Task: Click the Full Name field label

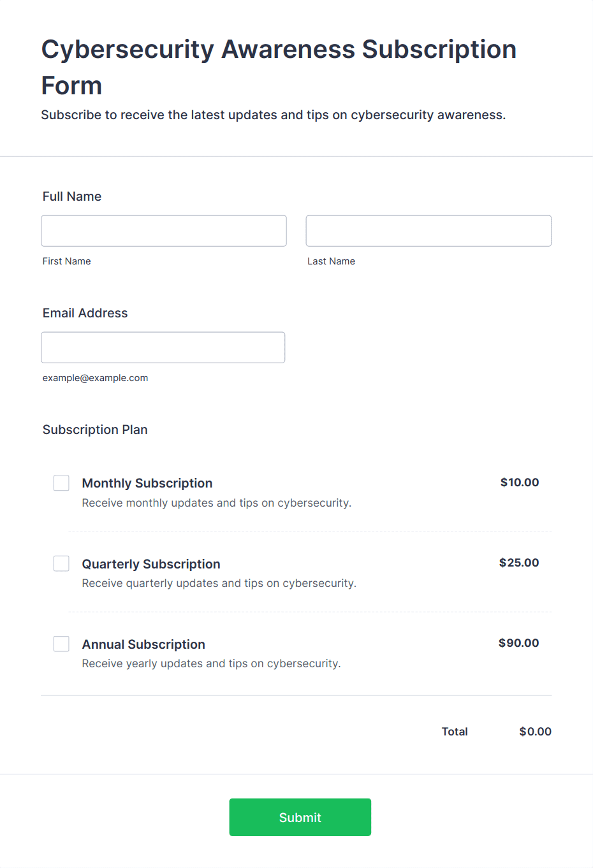Action: pos(72,196)
